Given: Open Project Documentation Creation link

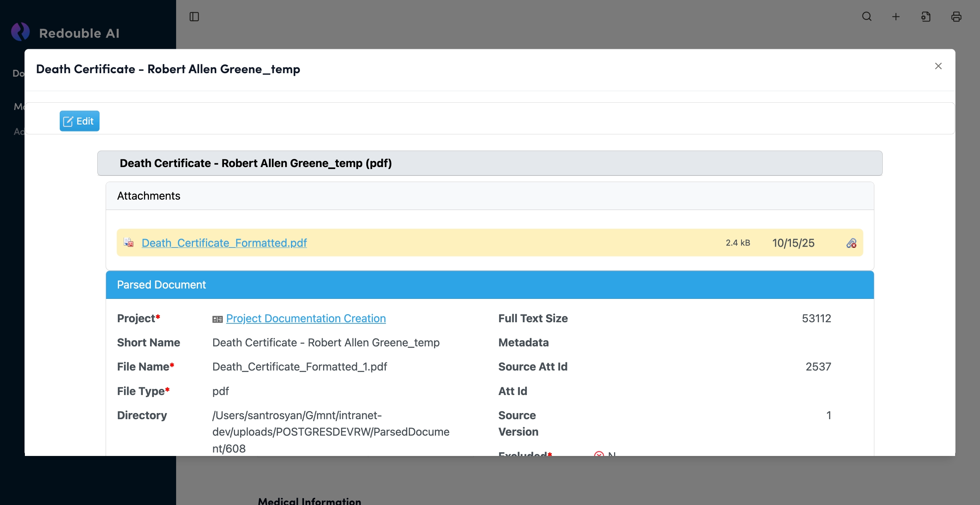Looking at the screenshot, I should [x=305, y=318].
